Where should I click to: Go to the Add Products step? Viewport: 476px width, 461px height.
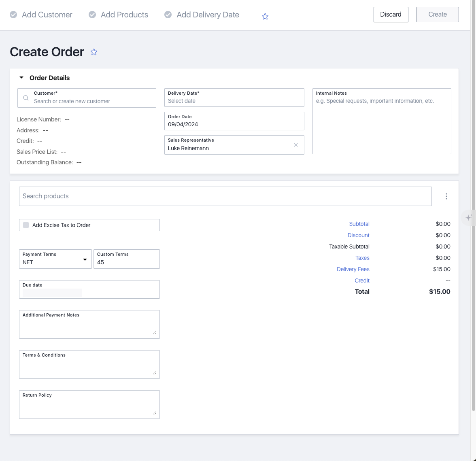click(124, 15)
